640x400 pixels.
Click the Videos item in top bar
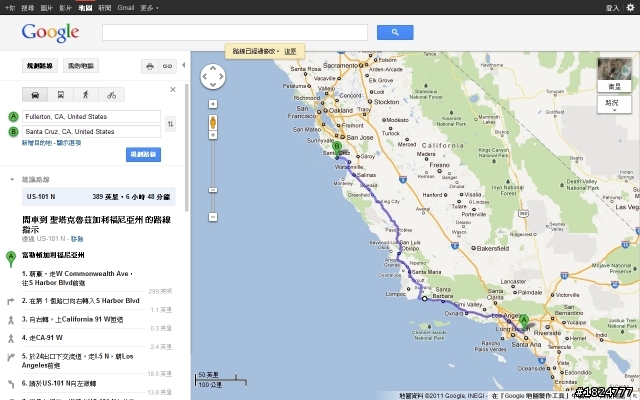coord(65,7)
